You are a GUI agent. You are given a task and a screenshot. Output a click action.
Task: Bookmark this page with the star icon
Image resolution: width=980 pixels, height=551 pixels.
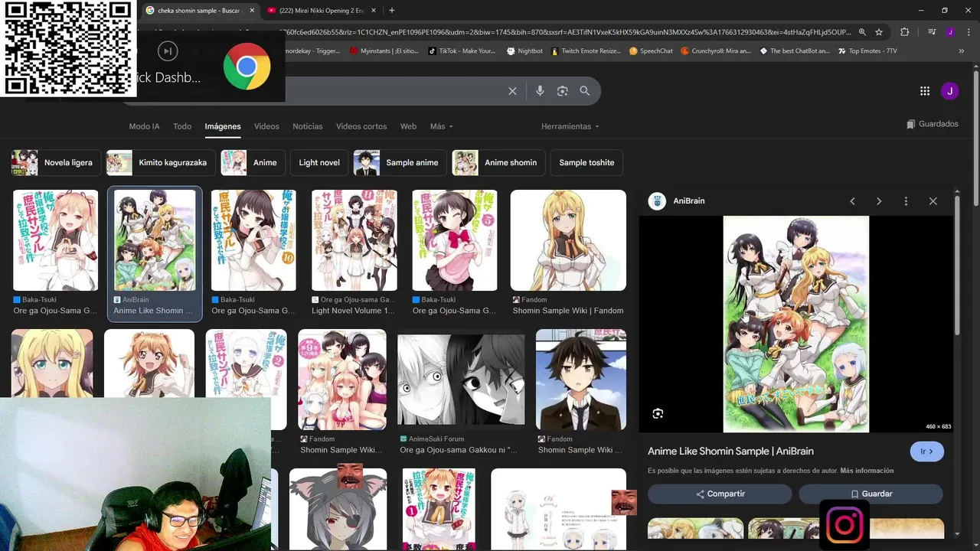pyautogui.click(x=879, y=32)
